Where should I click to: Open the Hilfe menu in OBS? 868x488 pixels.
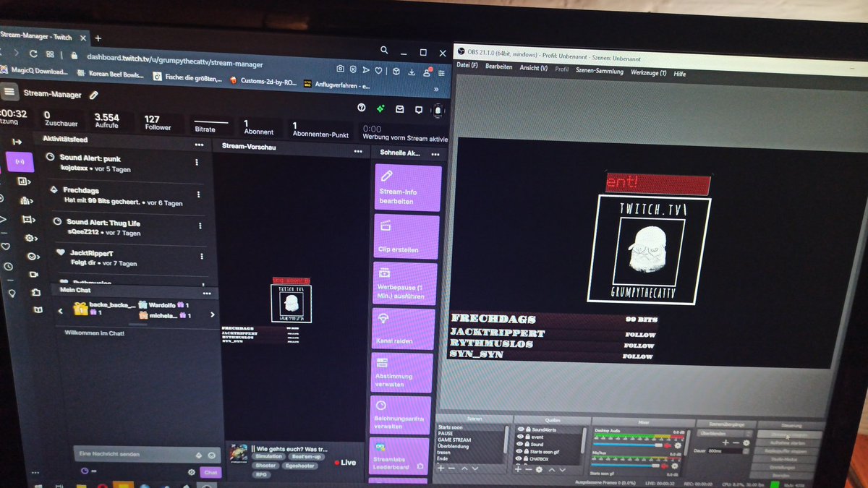coord(680,74)
